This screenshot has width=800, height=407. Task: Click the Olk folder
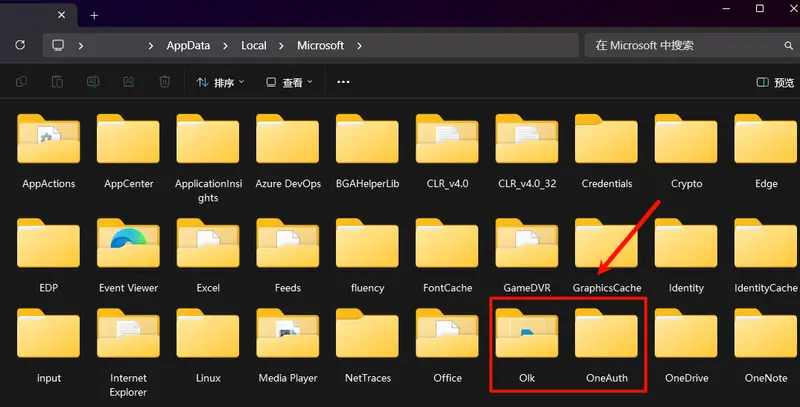click(x=527, y=346)
